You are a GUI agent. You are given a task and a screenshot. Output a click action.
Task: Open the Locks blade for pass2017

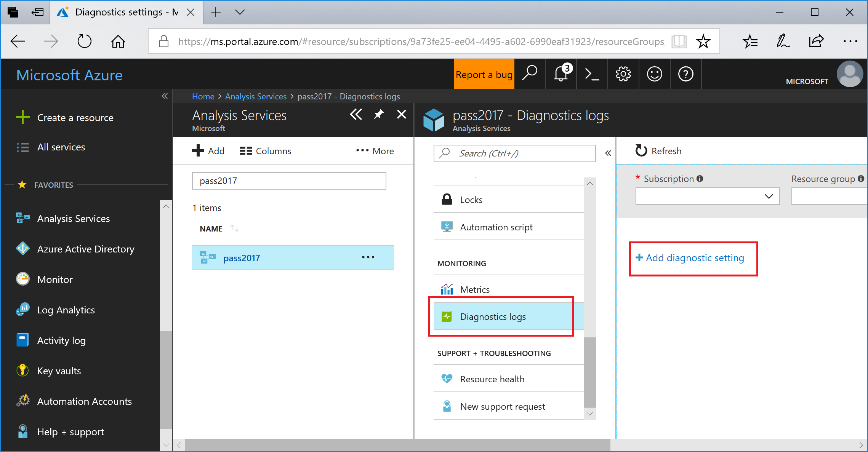[x=471, y=199]
